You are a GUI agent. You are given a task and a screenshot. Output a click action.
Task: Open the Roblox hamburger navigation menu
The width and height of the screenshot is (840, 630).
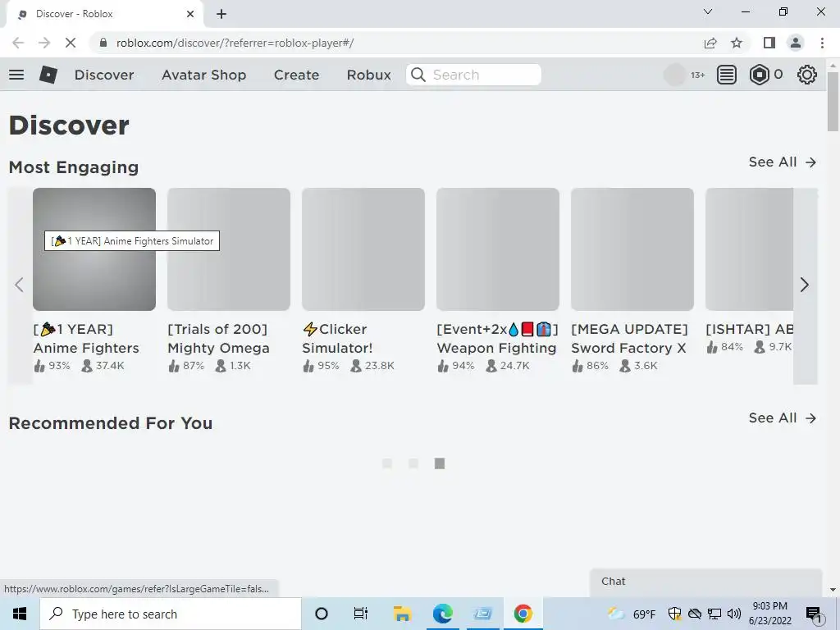(x=16, y=75)
